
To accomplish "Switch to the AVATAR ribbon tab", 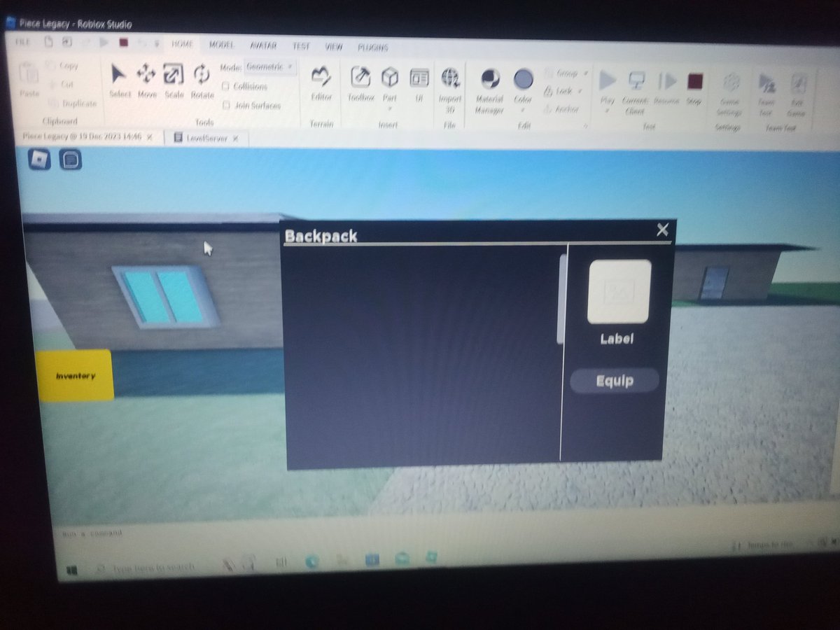I will tap(263, 45).
